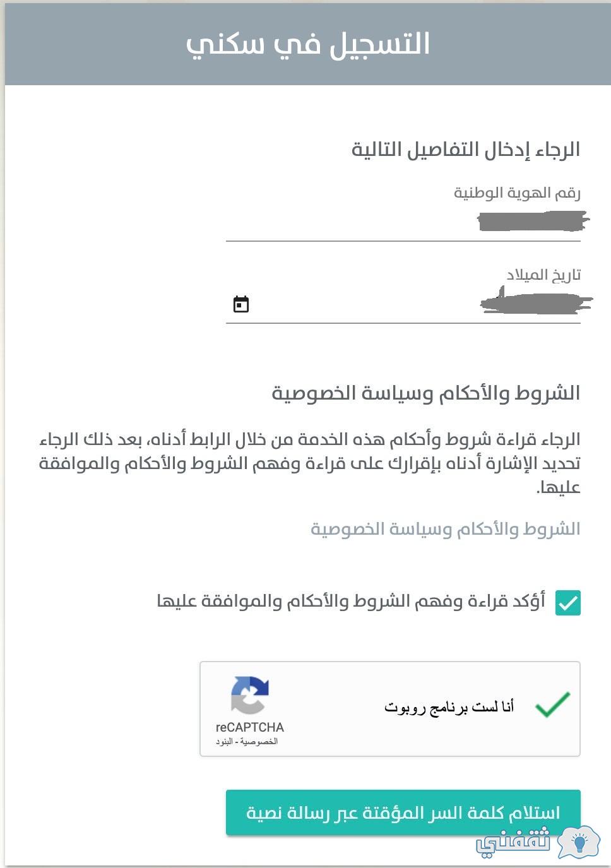The height and width of the screenshot is (868, 611).
Task: Click the 'أنا لست برنامج روبوت' label
Action: coord(449,707)
